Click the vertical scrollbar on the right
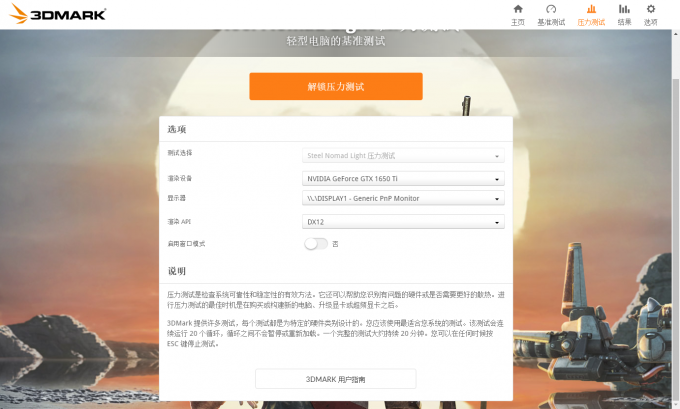The image size is (680, 409). 674,200
